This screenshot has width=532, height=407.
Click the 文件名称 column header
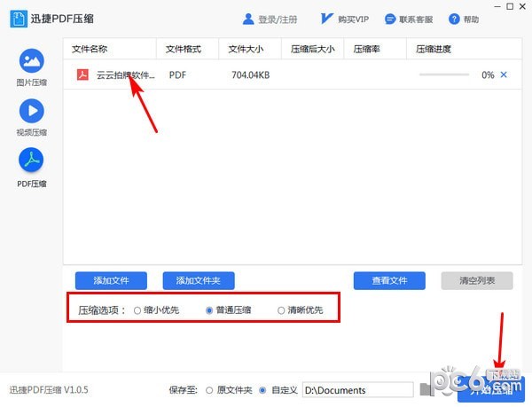pyautogui.click(x=90, y=49)
